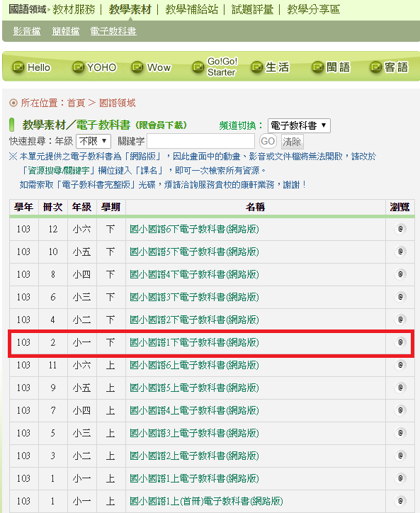Open 教學素材 menu

(x=130, y=9)
